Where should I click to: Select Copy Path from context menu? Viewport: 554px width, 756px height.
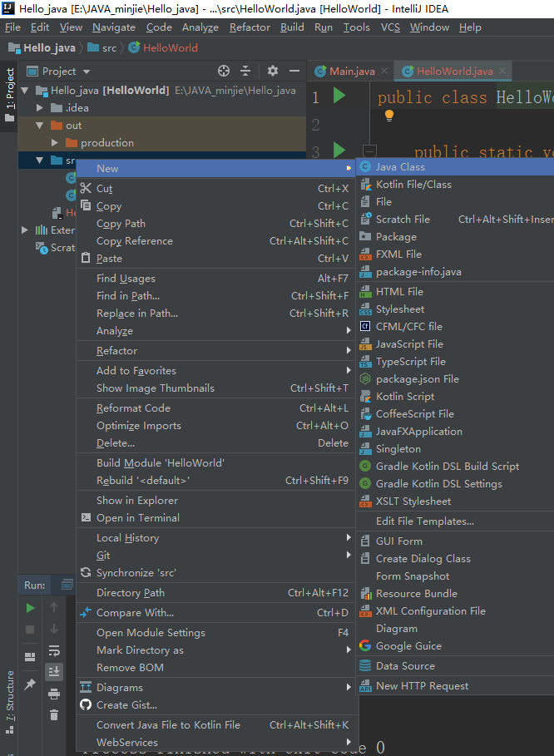[x=216, y=224]
